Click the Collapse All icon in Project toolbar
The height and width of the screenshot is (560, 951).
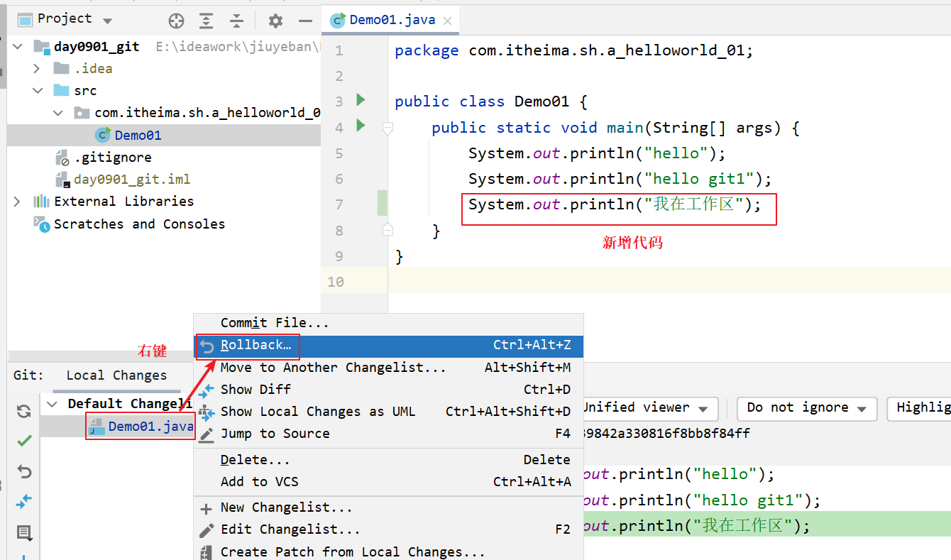pyautogui.click(x=236, y=21)
